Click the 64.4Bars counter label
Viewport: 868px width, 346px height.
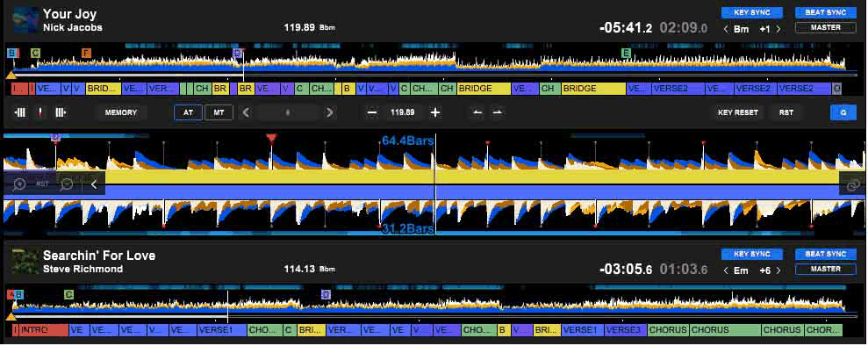pos(408,141)
